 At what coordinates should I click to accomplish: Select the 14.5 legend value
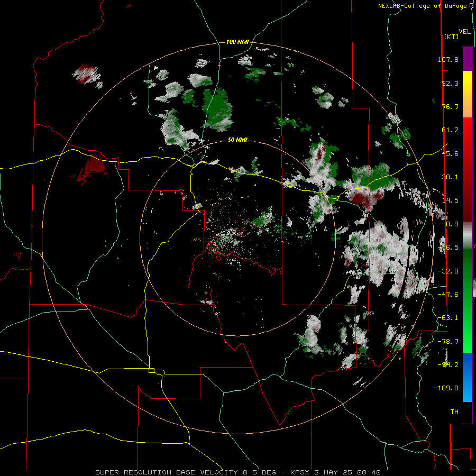(x=450, y=200)
